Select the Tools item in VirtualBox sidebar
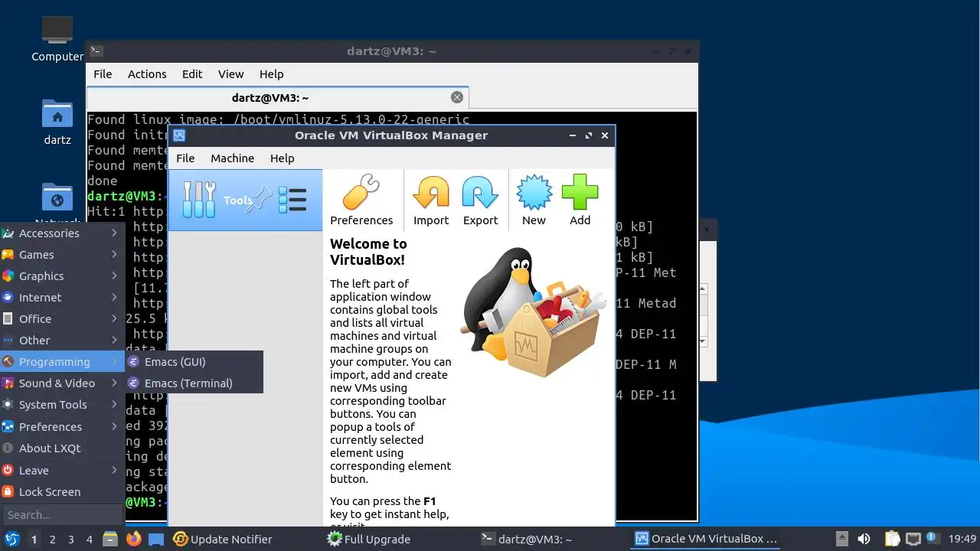The width and height of the screenshot is (980, 551). click(245, 201)
